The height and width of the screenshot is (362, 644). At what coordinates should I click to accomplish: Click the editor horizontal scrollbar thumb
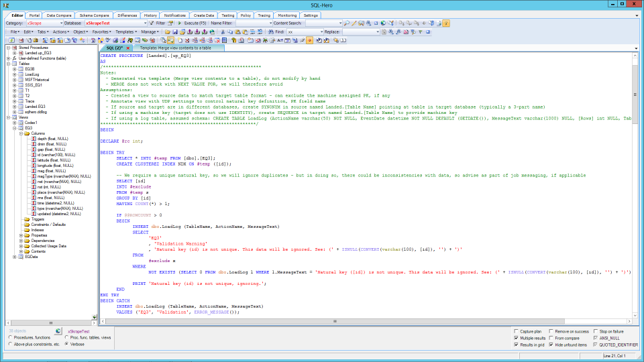point(335,321)
